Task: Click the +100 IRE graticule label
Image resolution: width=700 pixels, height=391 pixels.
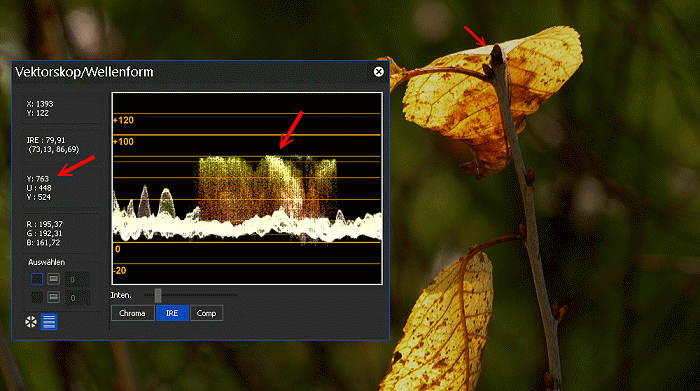Action: point(123,141)
